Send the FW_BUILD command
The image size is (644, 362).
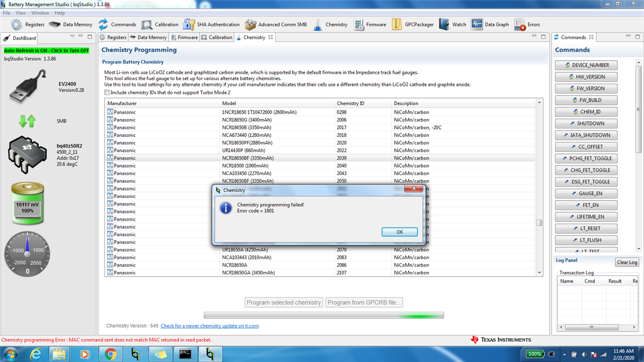(586, 100)
